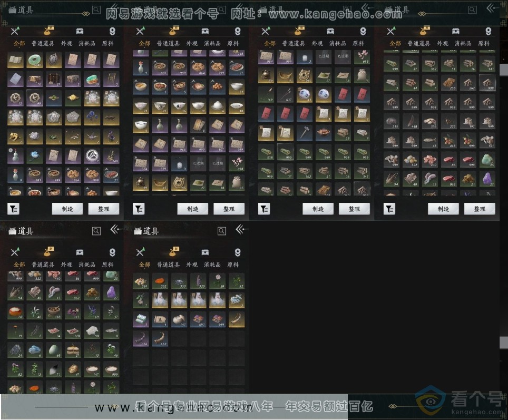508x420 pixels.
Task: Switch to 原料 tab in fourth top panel
Action: pyautogui.click(x=484, y=43)
